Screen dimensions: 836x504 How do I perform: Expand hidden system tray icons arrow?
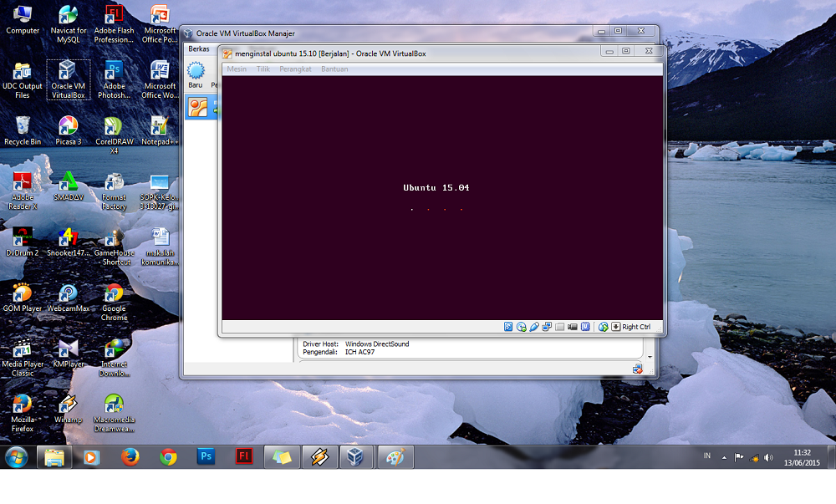tap(724, 457)
